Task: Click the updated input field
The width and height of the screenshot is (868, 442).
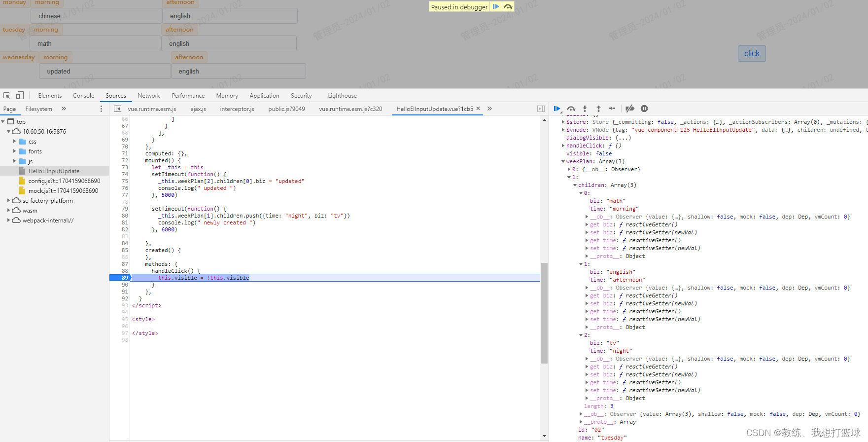Action: click(105, 71)
